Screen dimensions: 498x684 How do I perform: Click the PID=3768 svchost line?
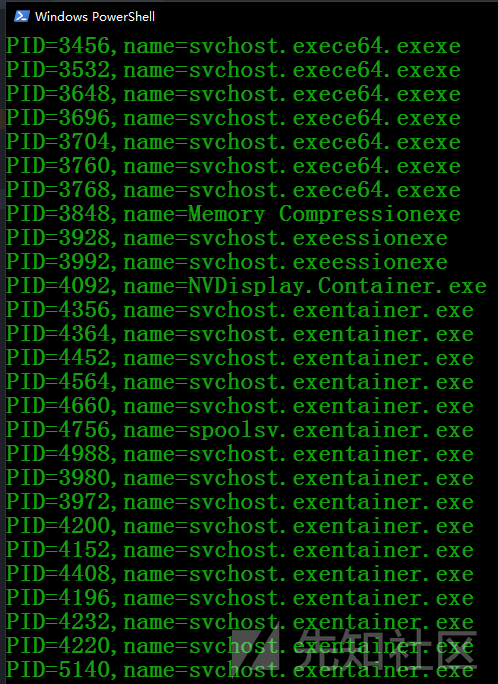[x=233, y=190]
